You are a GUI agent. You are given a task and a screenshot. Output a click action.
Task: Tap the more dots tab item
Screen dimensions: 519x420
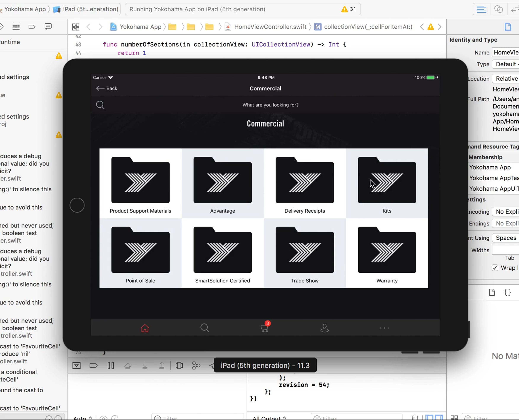click(x=384, y=328)
